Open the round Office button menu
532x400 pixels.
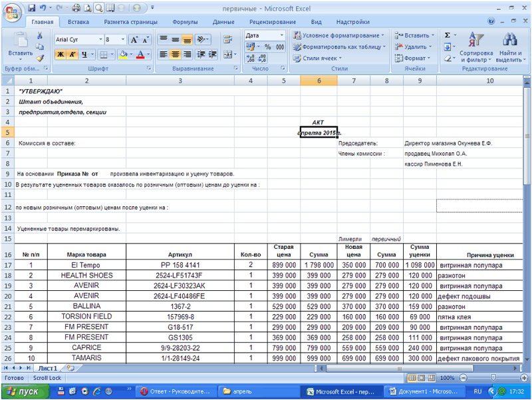(12, 13)
